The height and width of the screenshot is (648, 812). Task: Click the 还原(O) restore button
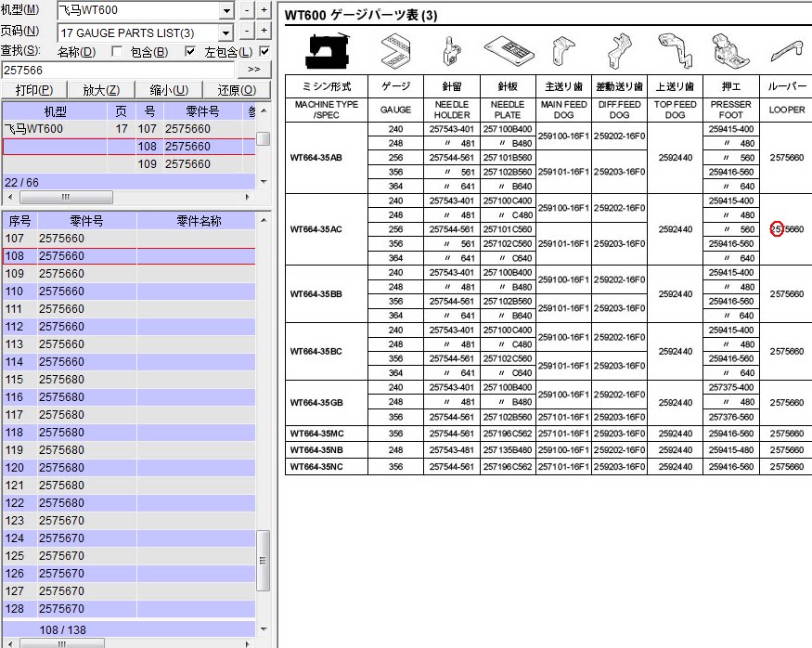pos(237,90)
